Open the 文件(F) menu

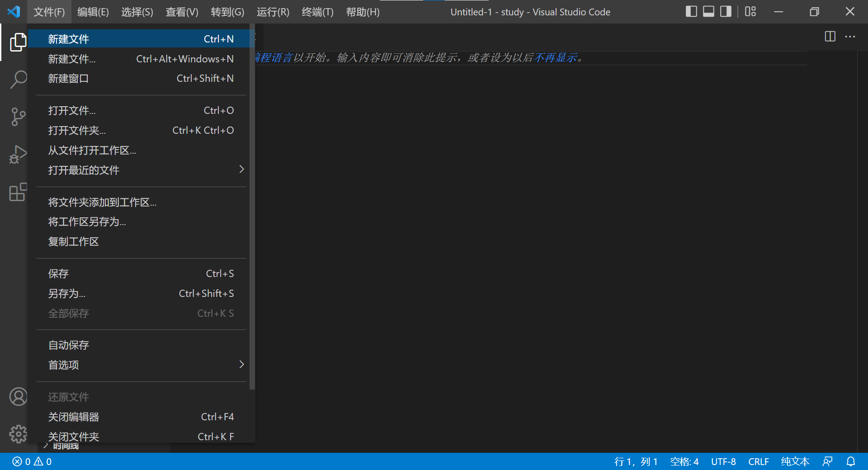pyautogui.click(x=49, y=12)
